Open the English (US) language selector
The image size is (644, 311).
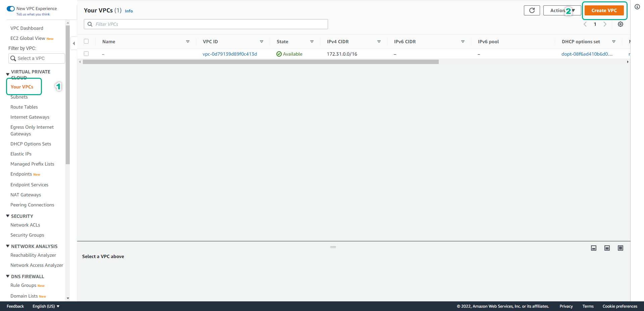[46, 306]
